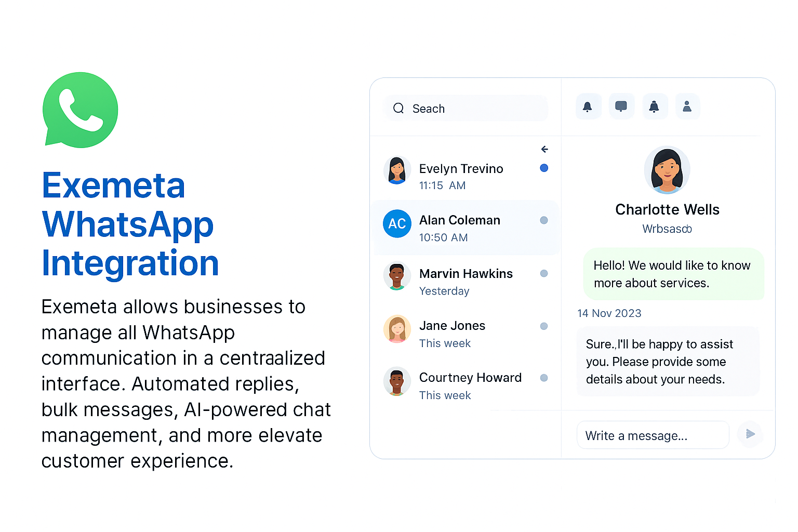Open Jane Jones conversation
This screenshot has height=532, width=798.
click(466, 334)
